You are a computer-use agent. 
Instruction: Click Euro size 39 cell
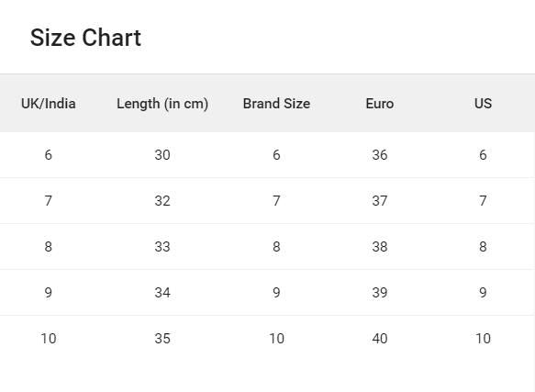(380, 293)
